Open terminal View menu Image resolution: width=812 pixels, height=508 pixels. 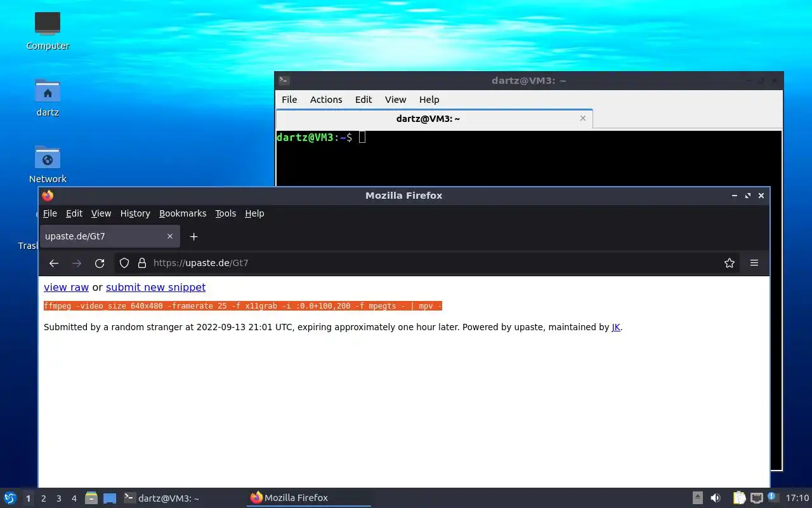(x=395, y=100)
